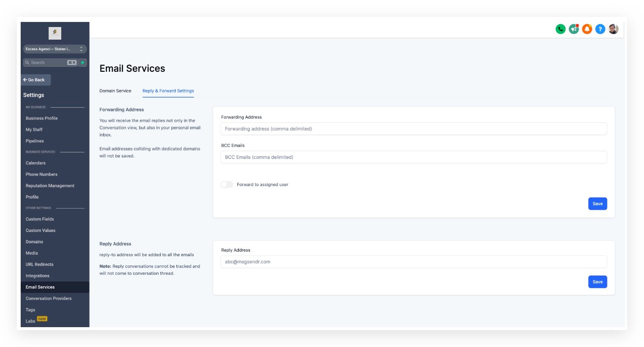Viewport: 644px width, 347px height.
Task: Open the megaphone announcements icon
Action: pyautogui.click(x=574, y=29)
